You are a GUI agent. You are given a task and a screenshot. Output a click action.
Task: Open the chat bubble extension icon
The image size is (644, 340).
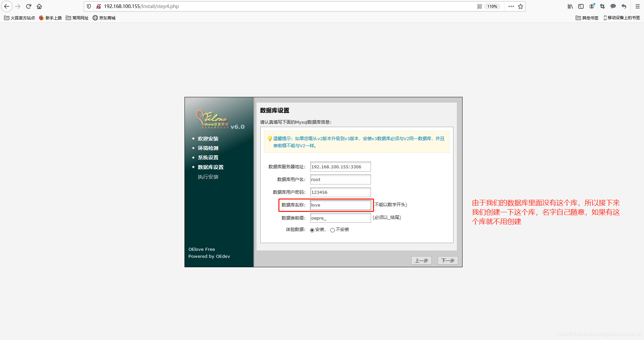613,6
